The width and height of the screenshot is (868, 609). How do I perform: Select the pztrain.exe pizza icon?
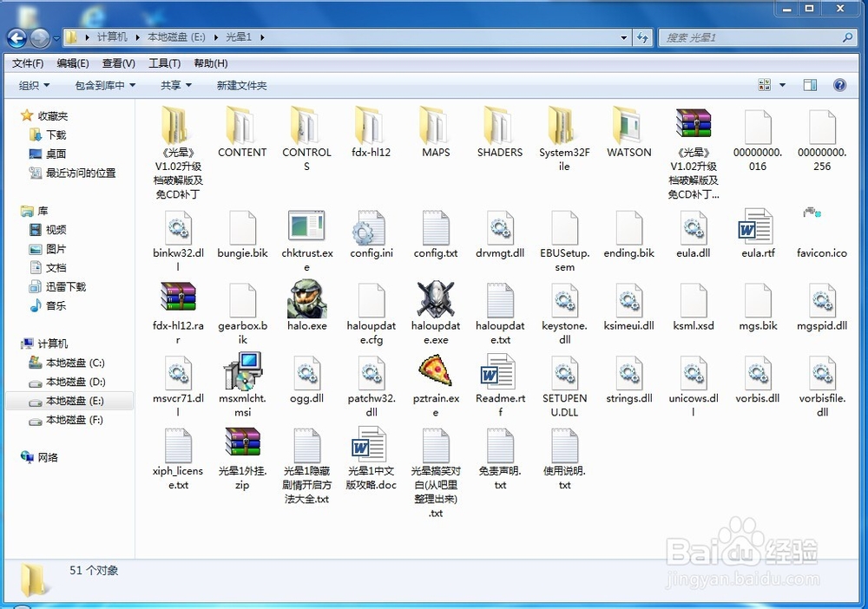pos(436,370)
